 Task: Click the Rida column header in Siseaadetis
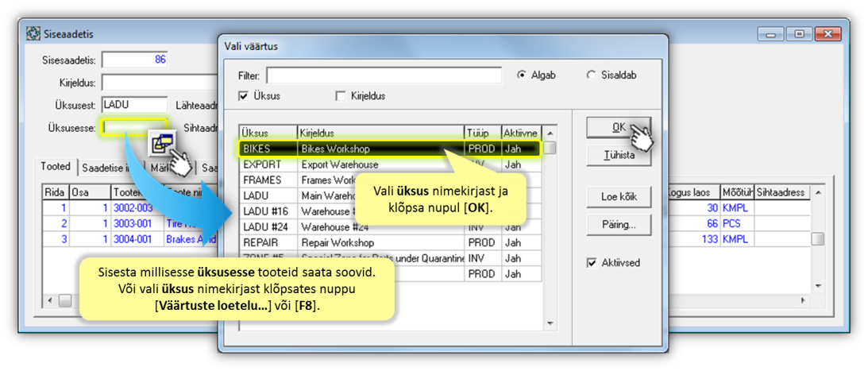(56, 192)
